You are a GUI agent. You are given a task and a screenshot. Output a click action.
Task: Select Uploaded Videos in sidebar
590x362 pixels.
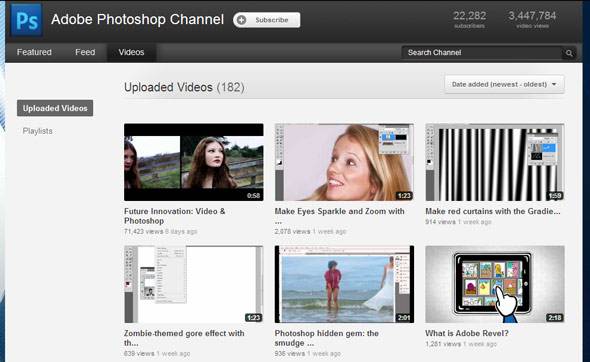[x=55, y=108]
